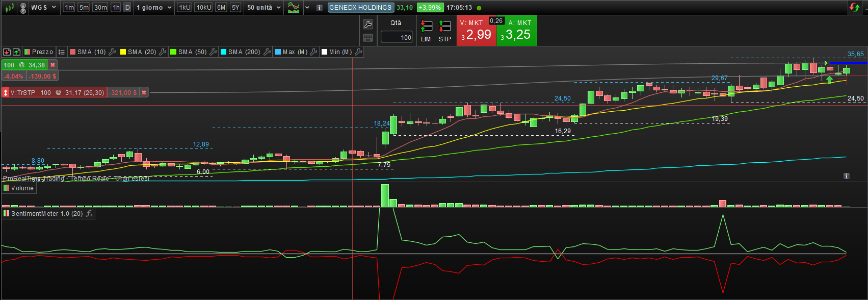Select the Prezzo price tab
Image resolution: width=868 pixels, height=300 pixels.
tap(38, 52)
